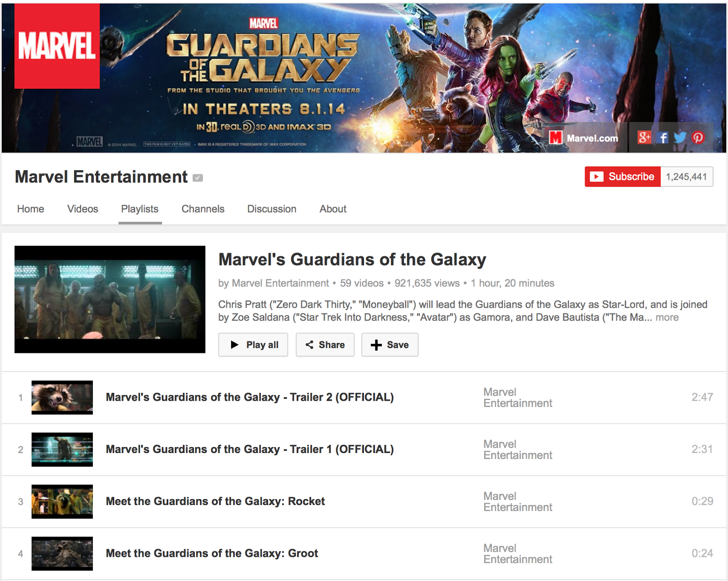The image size is (728, 581).
Task: Go to the Home tab
Action: (30, 209)
